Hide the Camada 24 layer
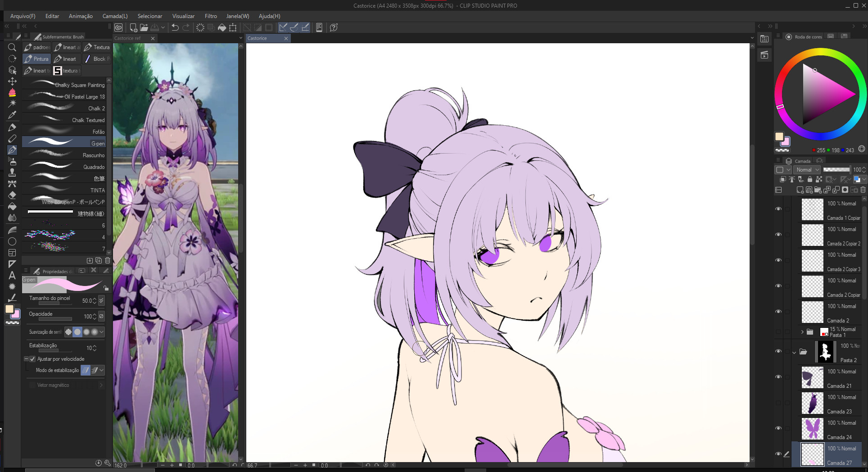 [778, 428]
